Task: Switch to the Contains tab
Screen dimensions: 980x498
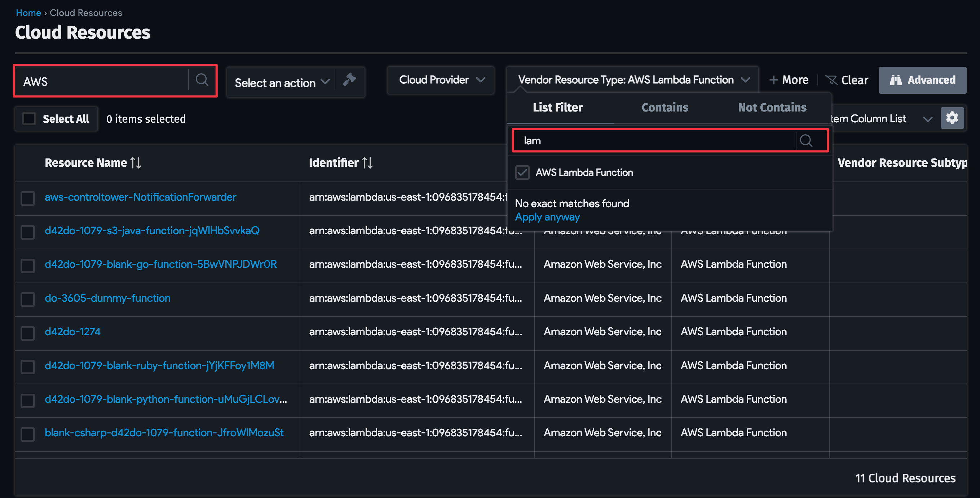Action: 664,108
